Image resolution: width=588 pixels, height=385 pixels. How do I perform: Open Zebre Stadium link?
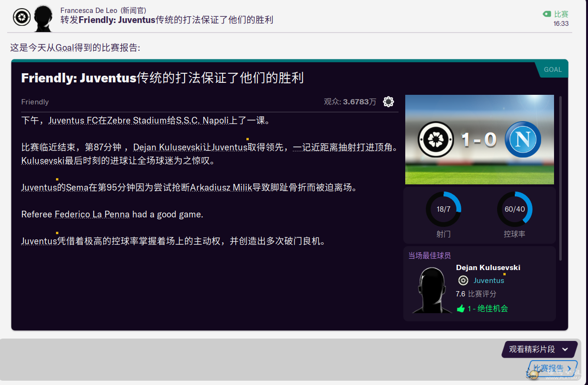click(x=137, y=121)
